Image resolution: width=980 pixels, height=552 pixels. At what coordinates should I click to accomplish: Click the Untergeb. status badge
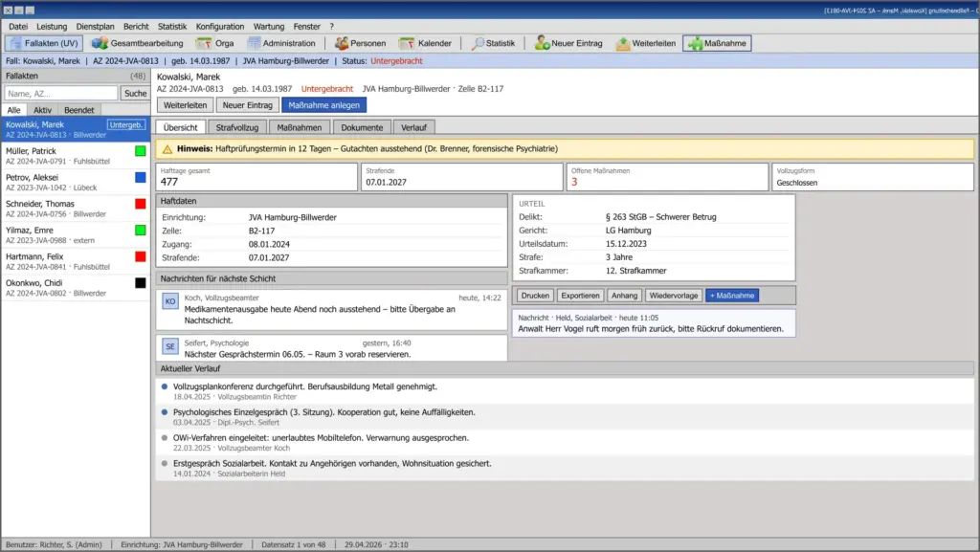tap(126, 125)
